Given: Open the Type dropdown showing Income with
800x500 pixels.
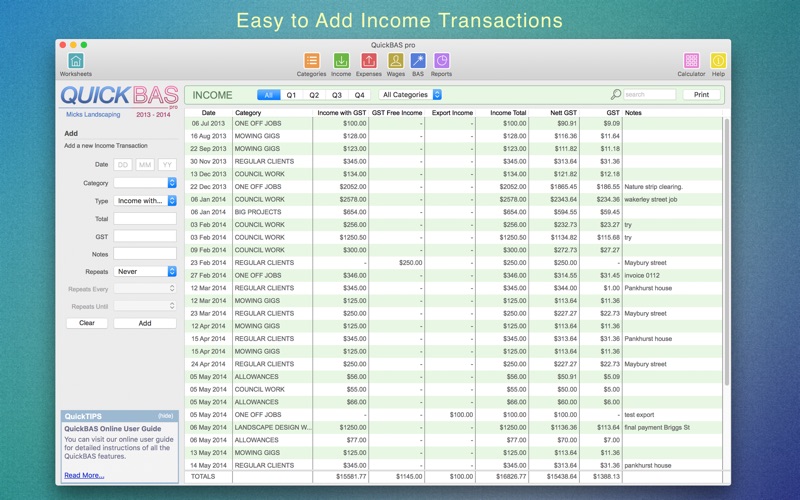Looking at the screenshot, I should pos(145,201).
